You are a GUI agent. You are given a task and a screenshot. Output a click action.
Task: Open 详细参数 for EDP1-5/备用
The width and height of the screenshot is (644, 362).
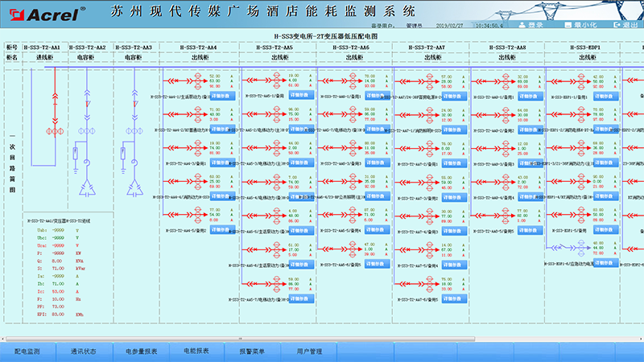(606, 230)
